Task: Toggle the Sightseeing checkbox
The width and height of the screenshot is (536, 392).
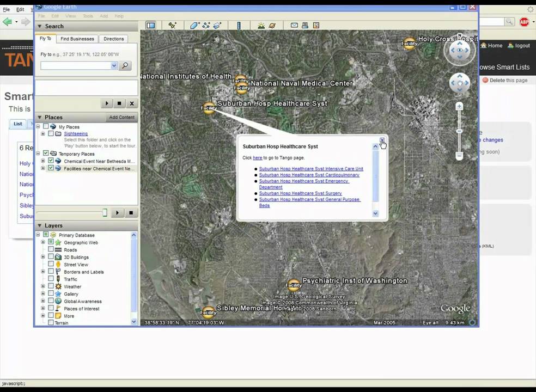Action: pyautogui.click(x=51, y=133)
